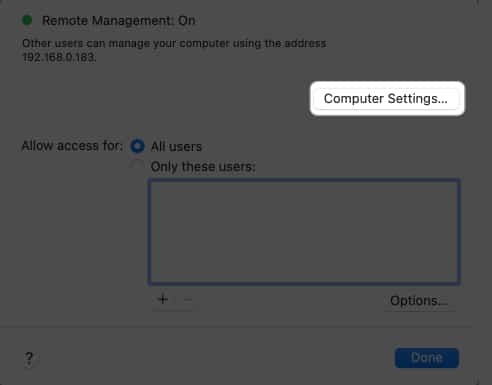Click the 192.168.0.183 address text
This screenshot has width=492, height=385.
click(59, 57)
